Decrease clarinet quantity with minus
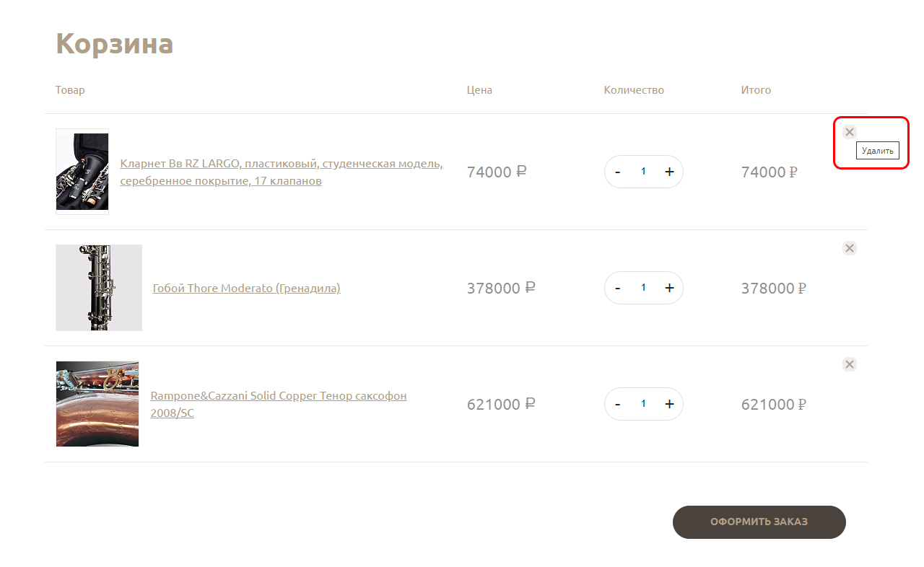 point(618,172)
